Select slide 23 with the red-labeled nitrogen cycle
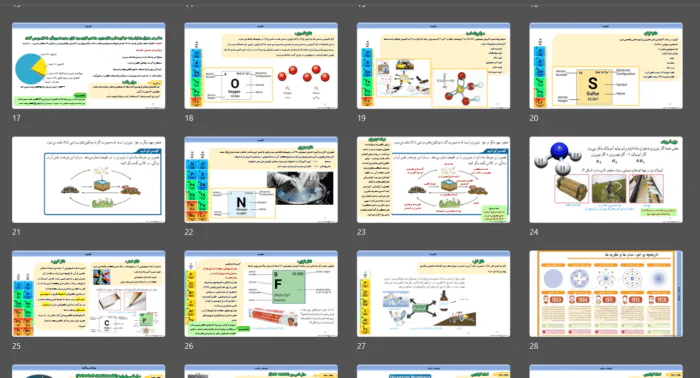This screenshot has height=378, width=700. (x=433, y=179)
